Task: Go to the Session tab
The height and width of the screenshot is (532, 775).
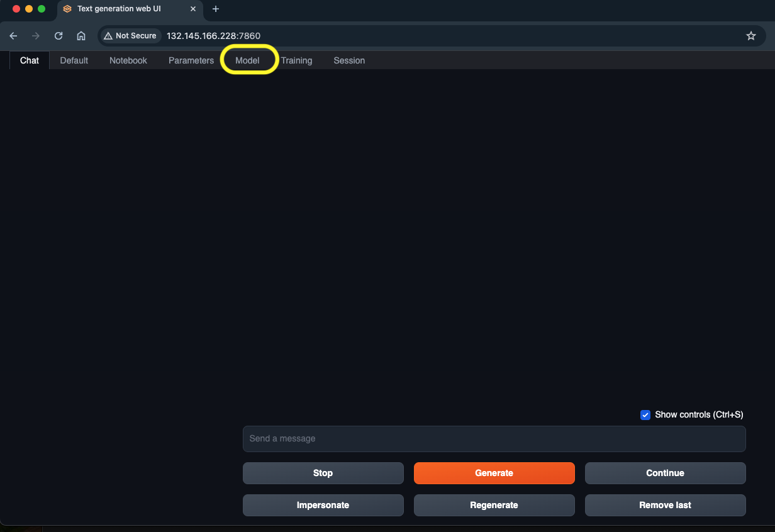Action: tap(349, 60)
